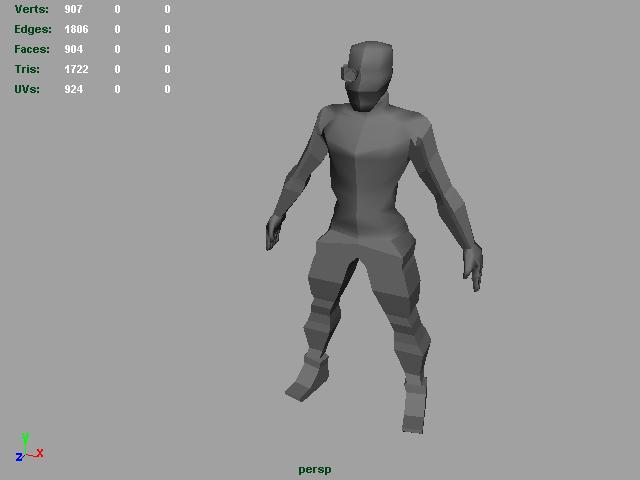Screen dimensions: 640x480
Task: Select the low-poly character's head
Action: click(x=371, y=76)
